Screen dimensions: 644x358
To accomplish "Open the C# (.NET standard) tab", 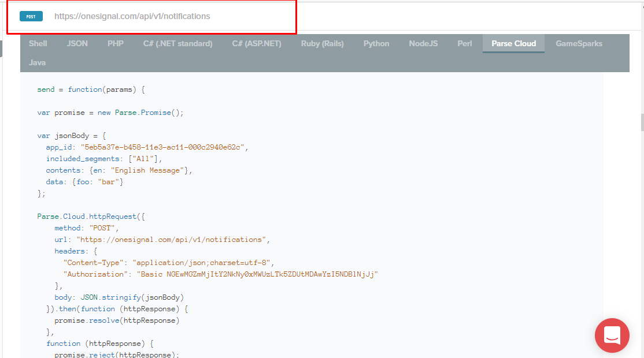I will [x=178, y=43].
